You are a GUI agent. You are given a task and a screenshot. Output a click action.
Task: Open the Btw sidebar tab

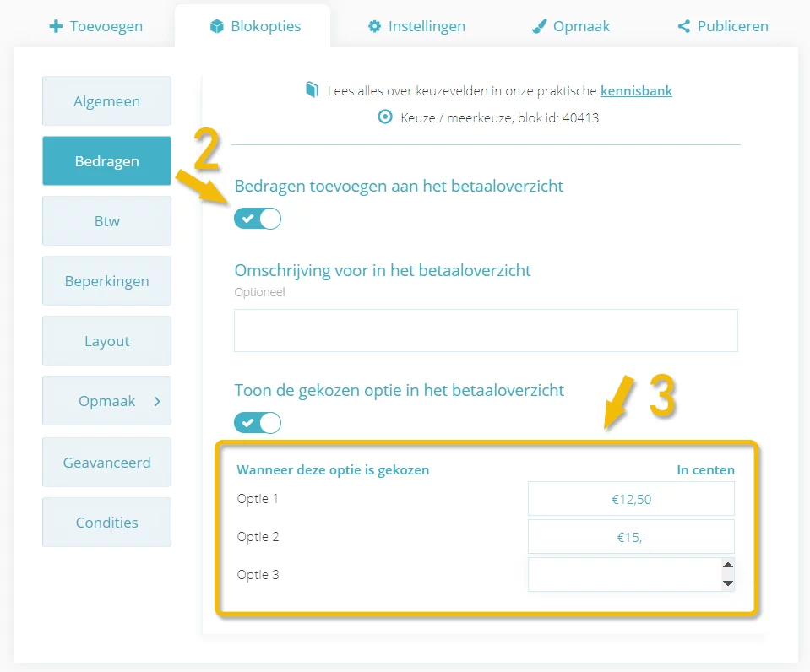click(107, 221)
